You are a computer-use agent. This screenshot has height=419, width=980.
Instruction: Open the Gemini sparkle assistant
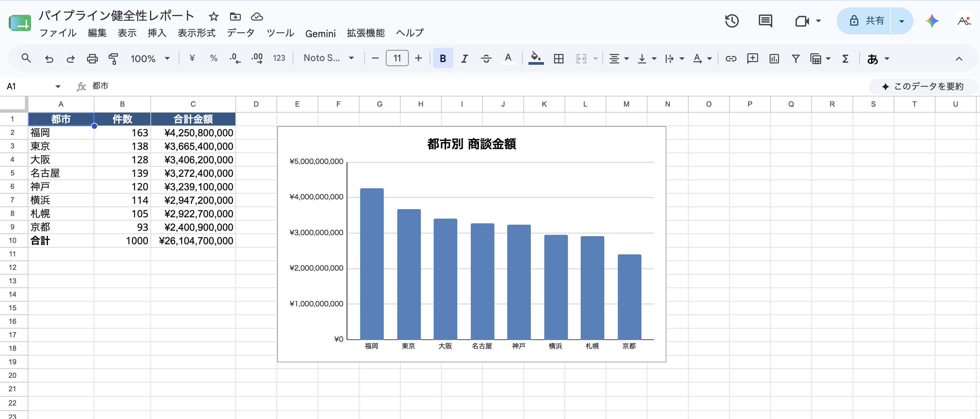pyautogui.click(x=932, y=21)
